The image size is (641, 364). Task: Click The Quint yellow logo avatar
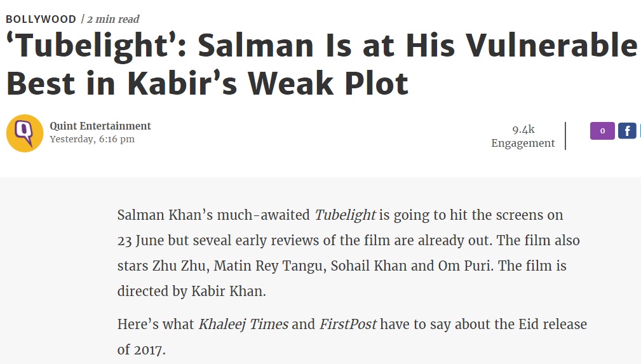point(25,133)
